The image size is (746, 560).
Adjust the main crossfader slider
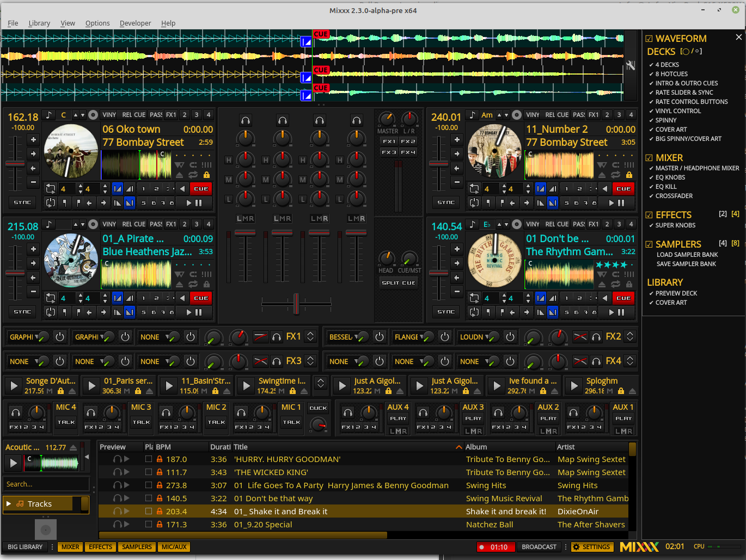(296, 304)
